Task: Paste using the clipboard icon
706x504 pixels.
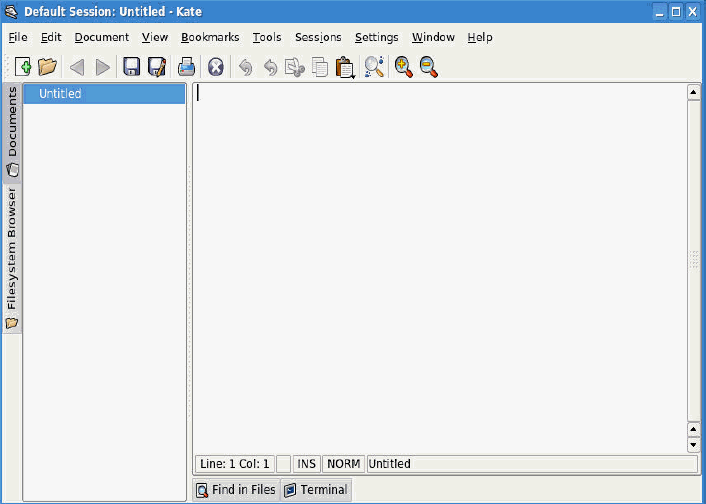Action: click(344, 68)
